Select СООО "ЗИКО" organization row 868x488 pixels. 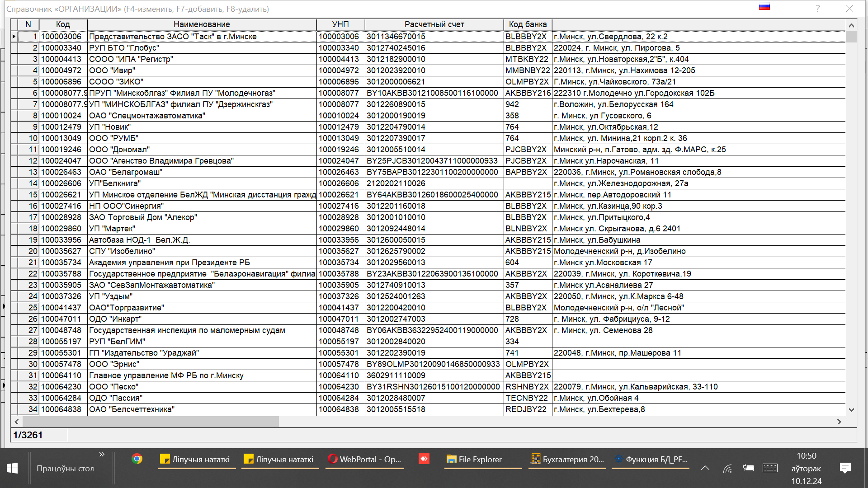pos(428,82)
